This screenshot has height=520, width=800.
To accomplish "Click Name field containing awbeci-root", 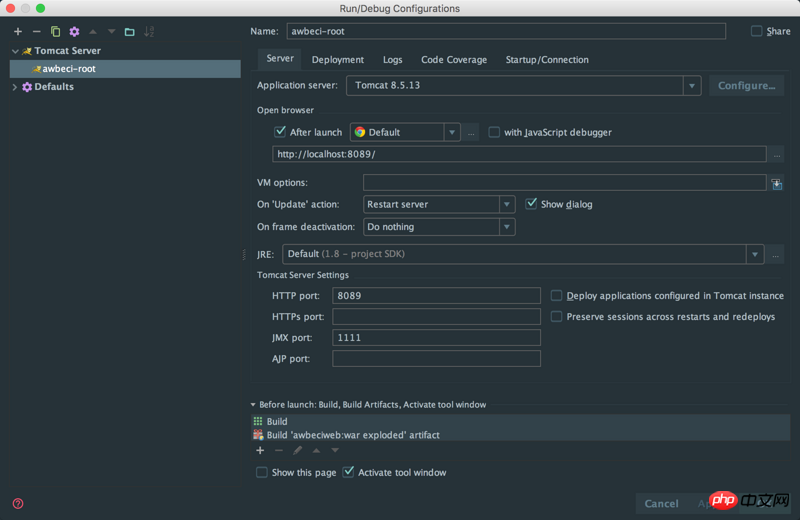I will (506, 31).
